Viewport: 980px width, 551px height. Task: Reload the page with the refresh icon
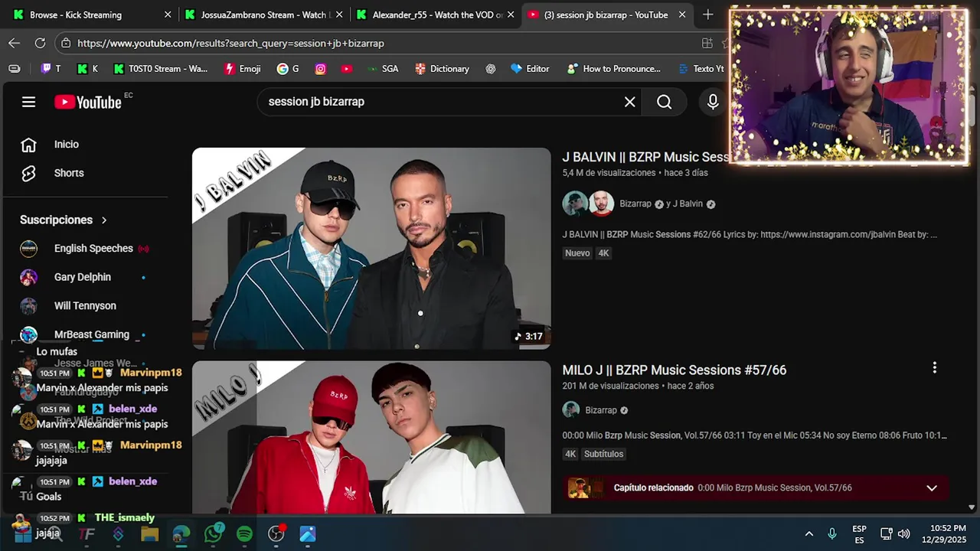pyautogui.click(x=40, y=44)
